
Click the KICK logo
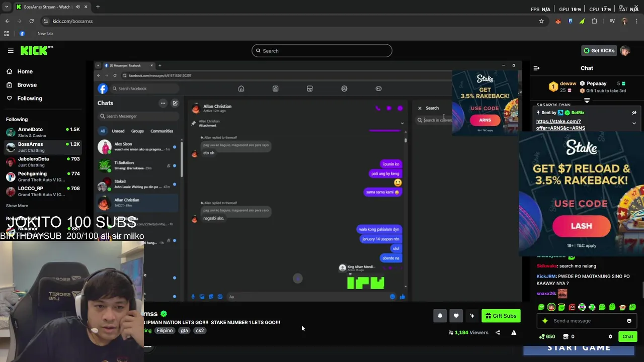pos(37,50)
